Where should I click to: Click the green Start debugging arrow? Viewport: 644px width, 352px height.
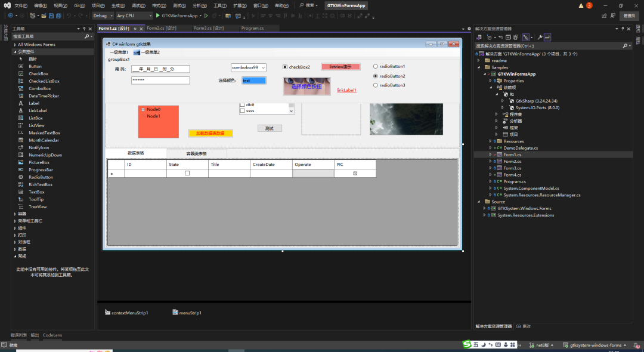[x=158, y=16]
